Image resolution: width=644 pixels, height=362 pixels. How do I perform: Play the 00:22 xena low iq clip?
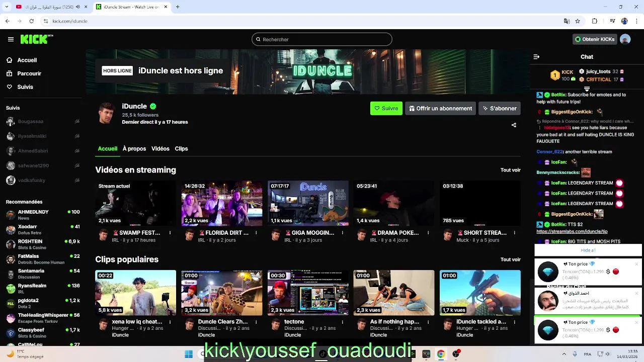pyautogui.click(x=136, y=293)
